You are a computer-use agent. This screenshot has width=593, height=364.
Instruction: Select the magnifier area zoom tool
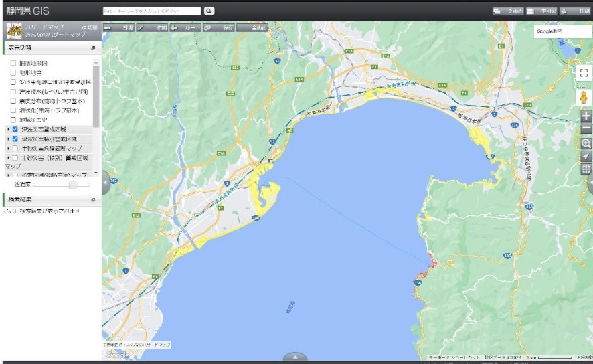pyautogui.click(x=586, y=143)
